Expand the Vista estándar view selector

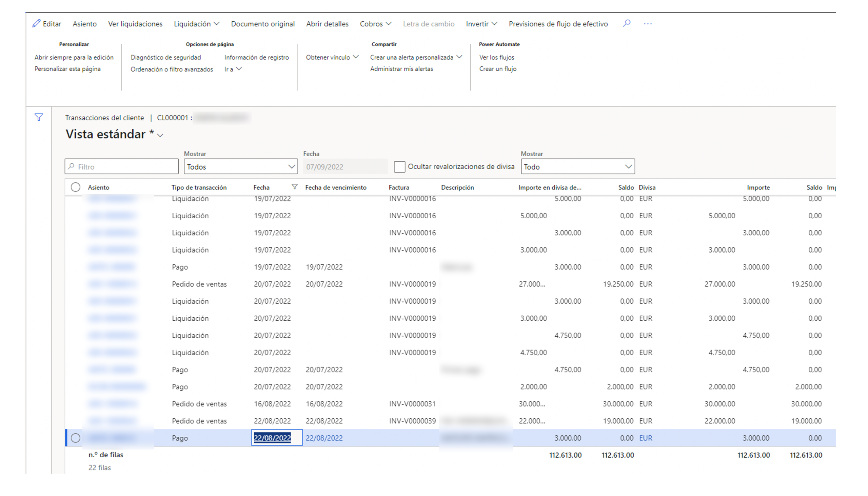coord(160,135)
